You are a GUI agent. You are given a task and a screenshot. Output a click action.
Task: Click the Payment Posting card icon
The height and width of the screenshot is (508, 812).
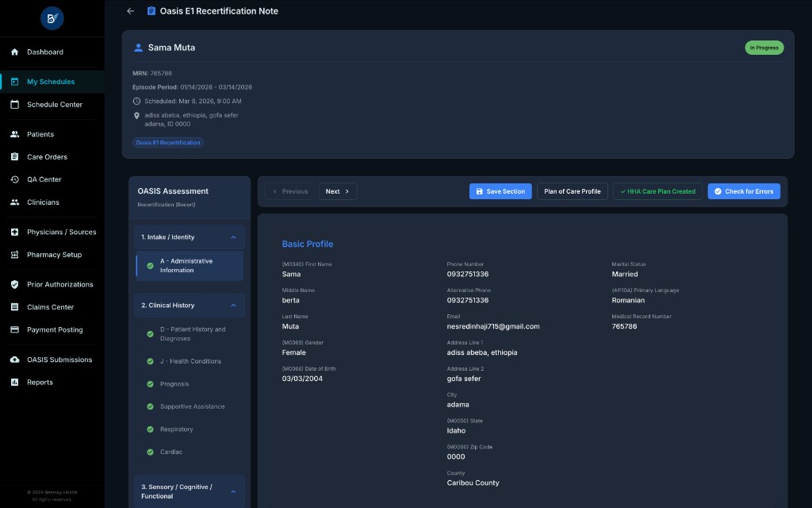tap(14, 329)
